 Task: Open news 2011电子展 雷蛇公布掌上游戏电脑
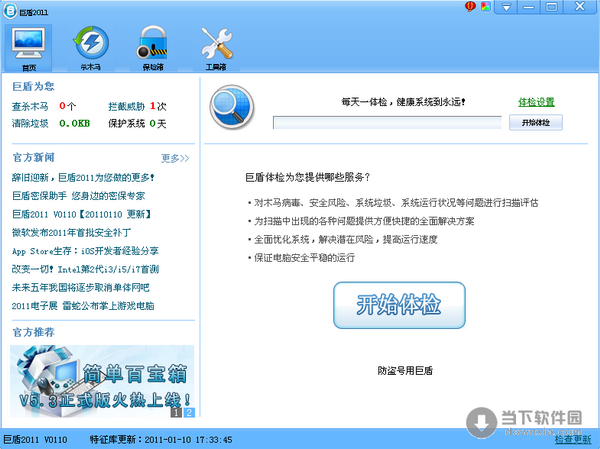[83, 306]
